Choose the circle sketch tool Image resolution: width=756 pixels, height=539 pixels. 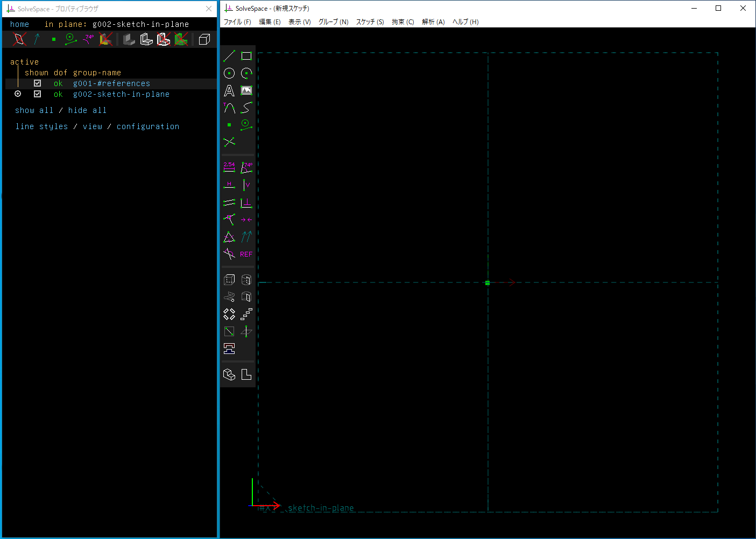click(229, 73)
